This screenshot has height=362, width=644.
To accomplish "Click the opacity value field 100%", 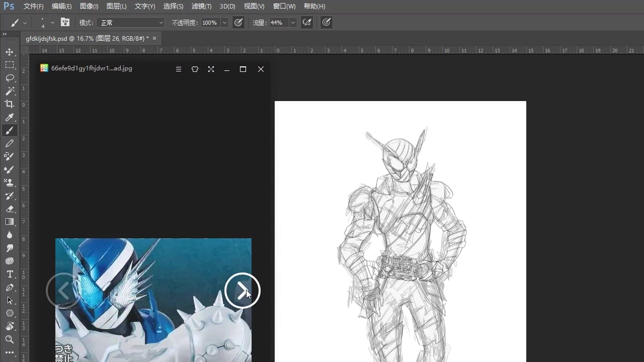I will tap(210, 23).
